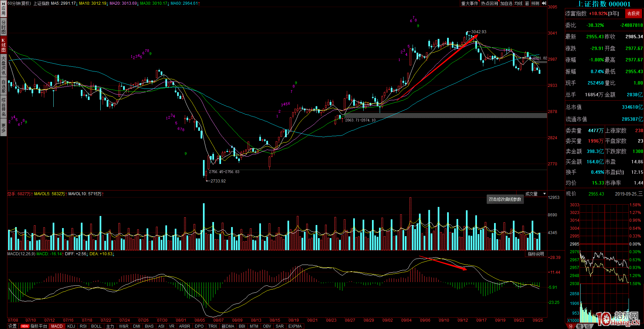Select the BOLL indicator tab
The width and height of the screenshot is (644, 329).
[x=96, y=326]
